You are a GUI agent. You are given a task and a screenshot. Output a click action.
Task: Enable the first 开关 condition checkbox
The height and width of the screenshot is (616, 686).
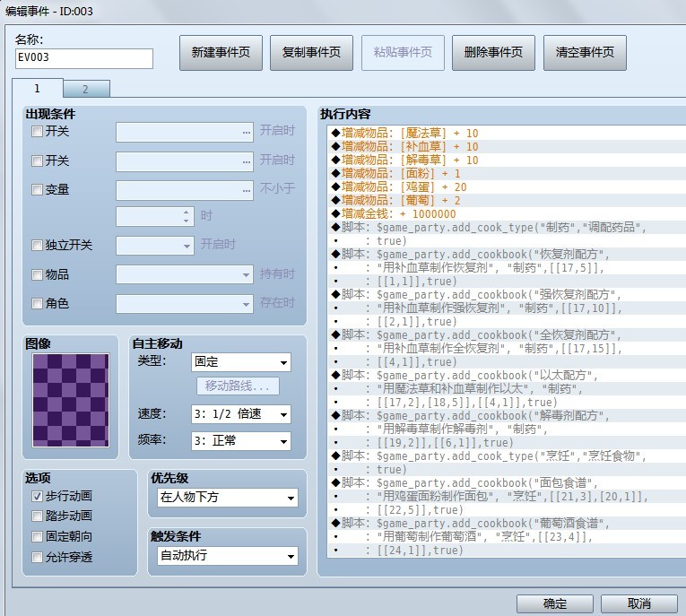(x=37, y=131)
